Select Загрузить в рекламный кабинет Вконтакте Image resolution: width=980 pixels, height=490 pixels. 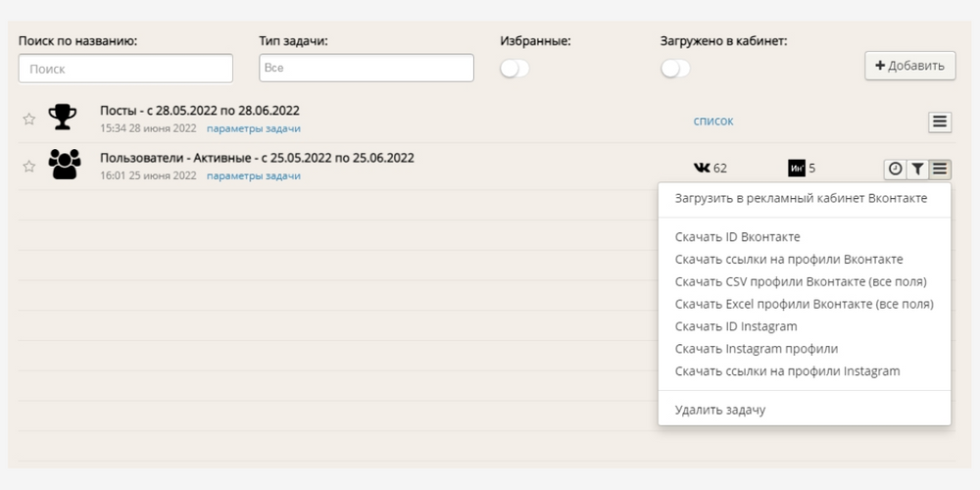click(800, 198)
